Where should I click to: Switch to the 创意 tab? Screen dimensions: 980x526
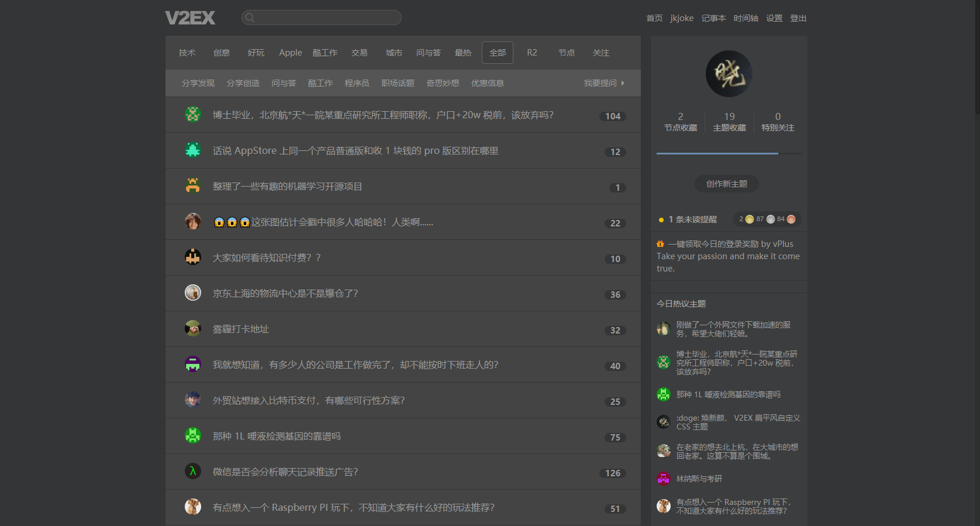(x=222, y=53)
